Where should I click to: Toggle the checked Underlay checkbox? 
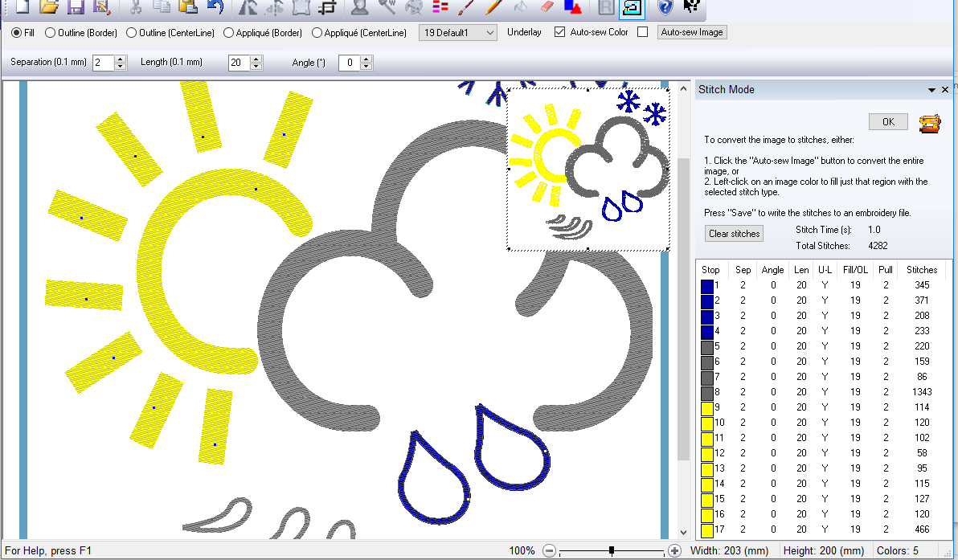[x=559, y=32]
